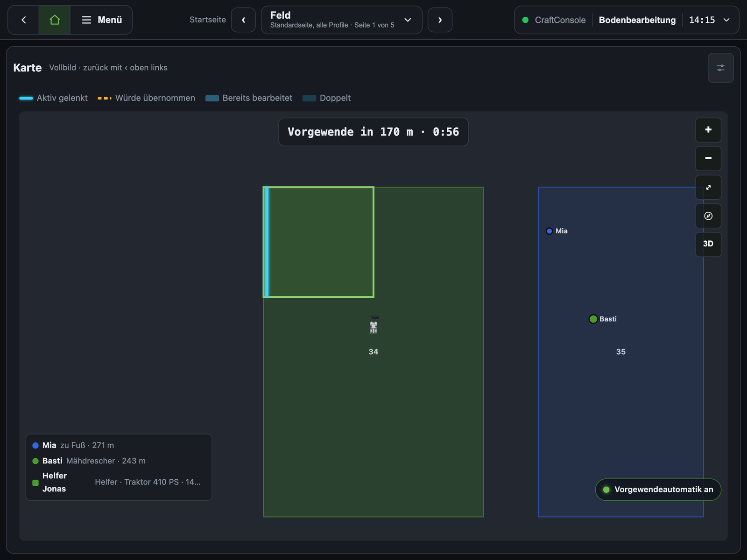747x560 pixels.
Task: Click CraftConsole connection status
Action: tap(554, 20)
